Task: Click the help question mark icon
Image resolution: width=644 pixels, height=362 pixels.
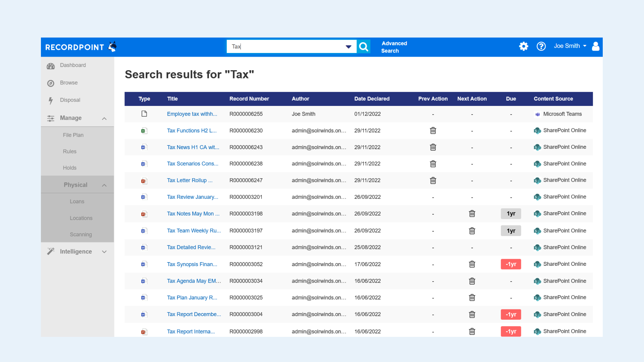Action: (x=541, y=46)
